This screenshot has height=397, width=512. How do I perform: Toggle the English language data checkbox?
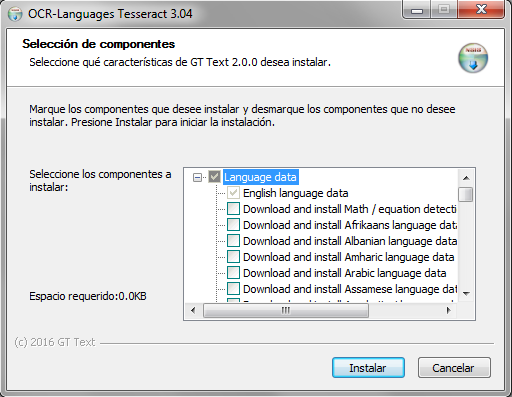coord(233,193)
